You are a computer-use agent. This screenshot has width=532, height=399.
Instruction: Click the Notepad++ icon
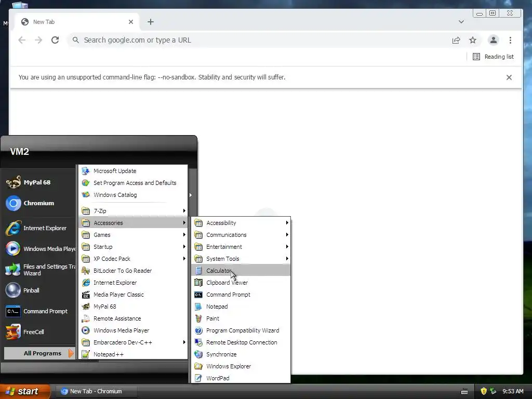(x=86, y=354)
